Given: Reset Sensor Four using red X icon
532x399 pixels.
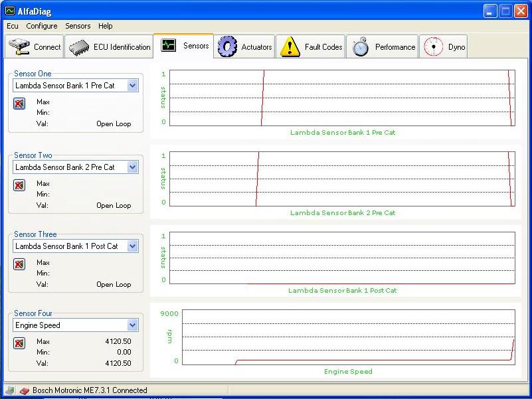Looking at the screenshot, I should [19, 343].
